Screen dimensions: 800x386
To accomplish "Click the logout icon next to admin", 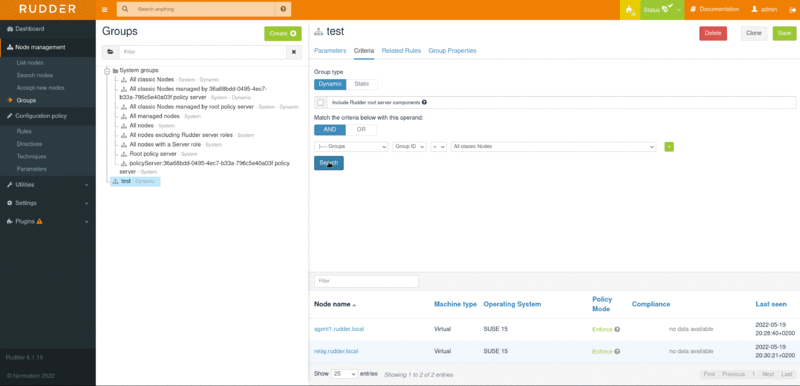I will (792, 10).
